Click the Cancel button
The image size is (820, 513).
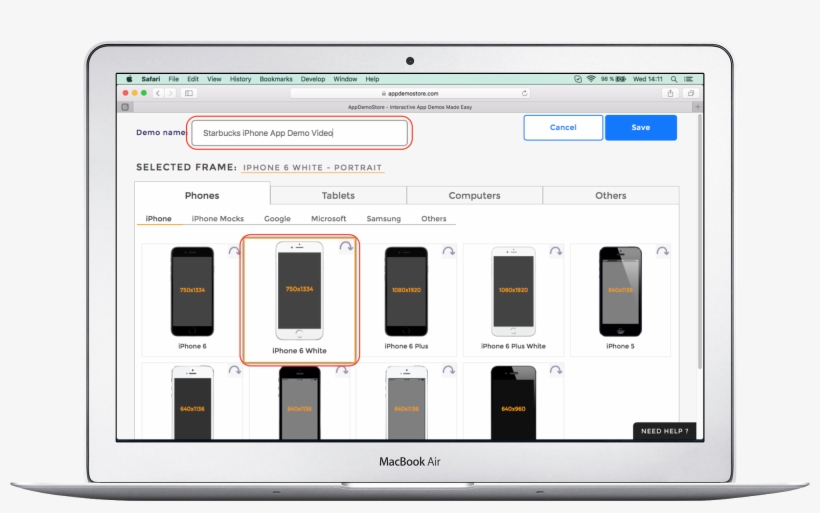[563, 128]
